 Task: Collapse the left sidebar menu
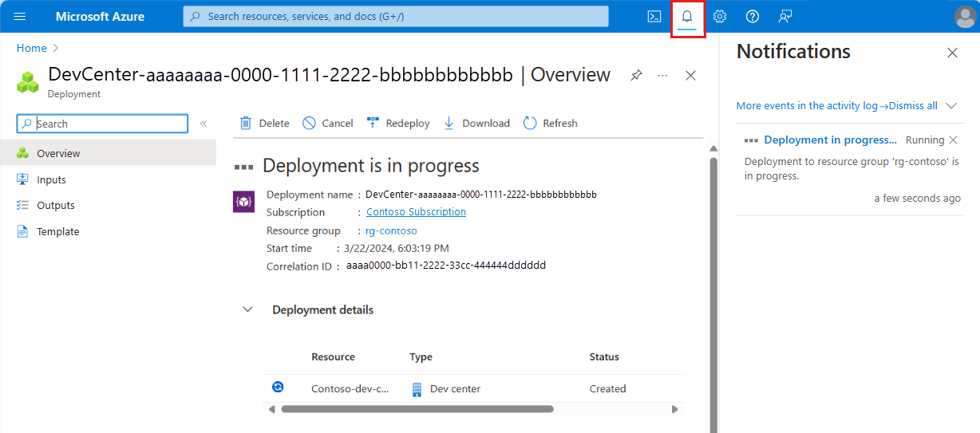204,124
